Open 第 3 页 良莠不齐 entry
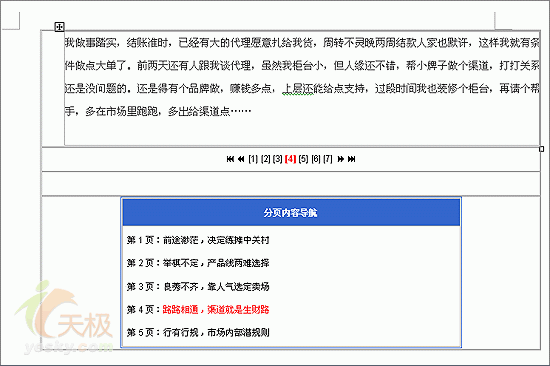 click(x=198, y=287)
